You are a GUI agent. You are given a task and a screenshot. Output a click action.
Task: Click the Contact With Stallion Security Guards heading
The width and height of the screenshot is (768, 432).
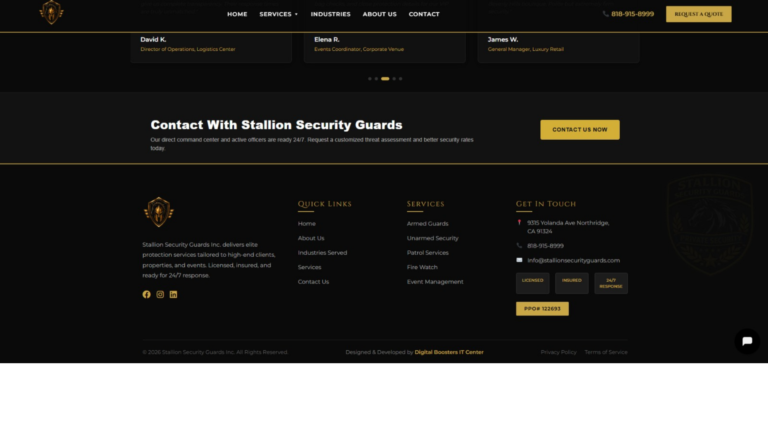pos(276,125)
